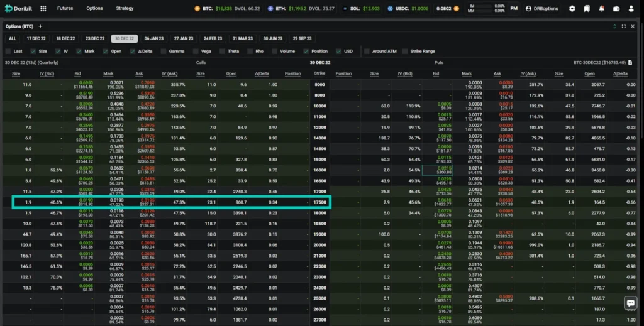Add a new panel with plus icon
Screen dimensions: 644x326
(x=40, y=26)
